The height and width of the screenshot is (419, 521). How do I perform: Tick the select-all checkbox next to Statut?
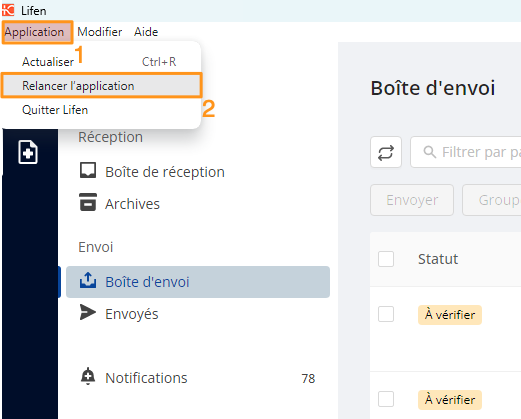(x=386, y=259)
